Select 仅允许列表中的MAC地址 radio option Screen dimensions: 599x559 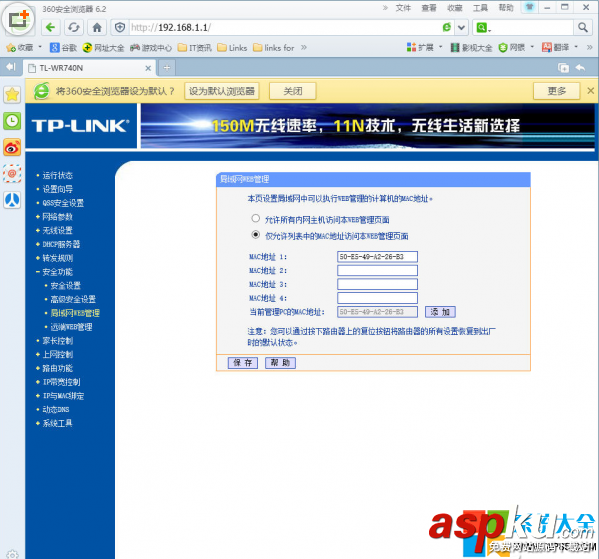coord(256,235)
